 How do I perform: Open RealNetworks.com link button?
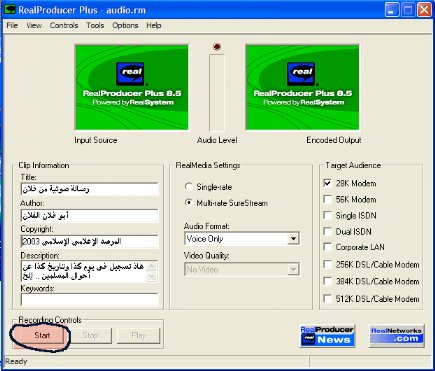(397, 336)
